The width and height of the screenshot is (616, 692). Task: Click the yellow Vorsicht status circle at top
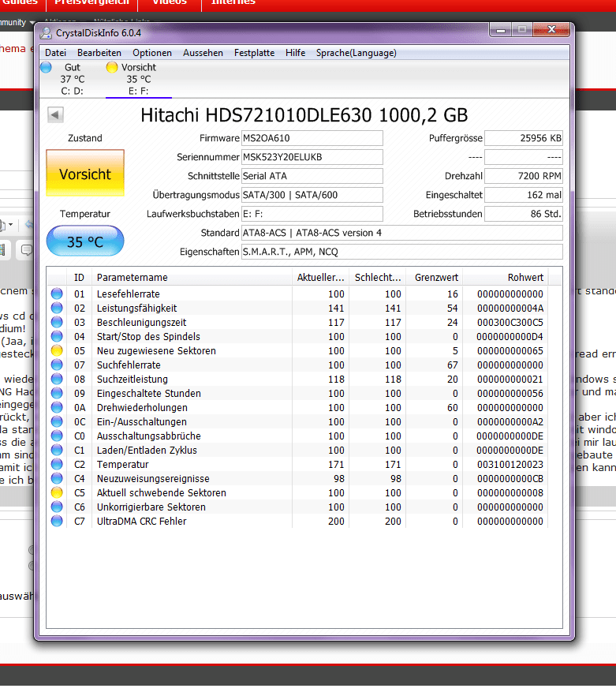click(112, 67)
